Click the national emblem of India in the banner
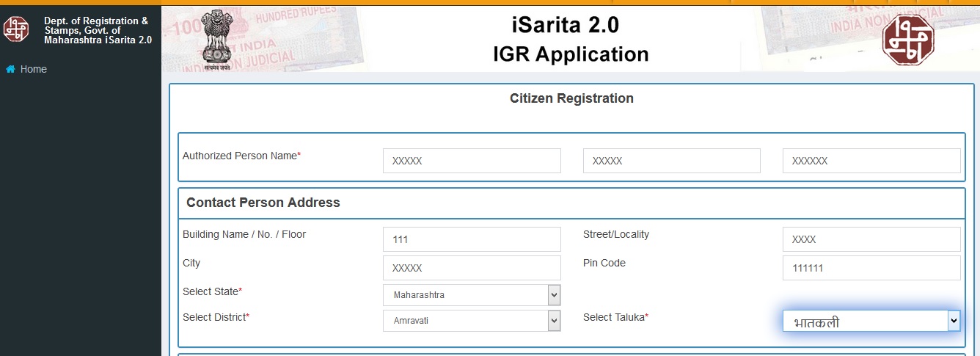 pyautogui.click(x=216, y=37)
